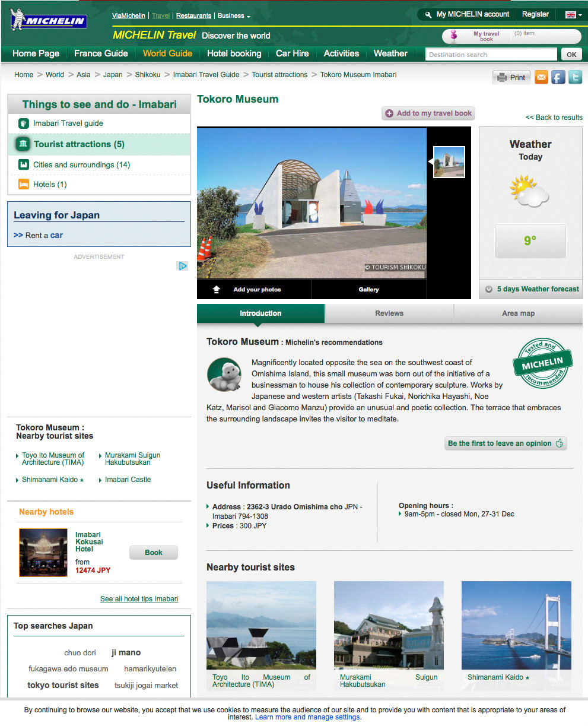The width and height of the screenshot is (588, 726).
Task: Open the Weather menu
Action: point(390,53)
